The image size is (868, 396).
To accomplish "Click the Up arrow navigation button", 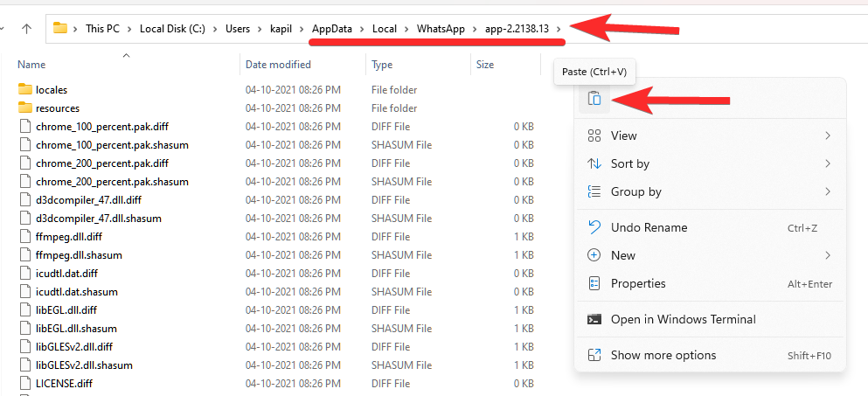I will coord(26,29).
